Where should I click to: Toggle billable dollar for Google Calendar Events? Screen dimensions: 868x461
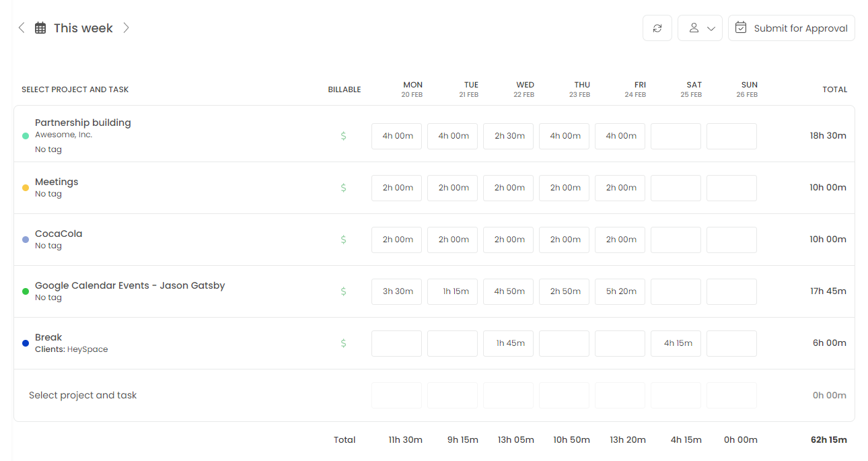[x=343, y=291]
